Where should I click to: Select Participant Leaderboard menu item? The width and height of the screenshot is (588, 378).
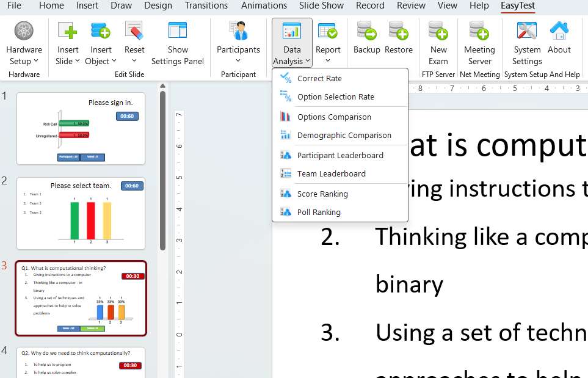(x=340, y=156)
